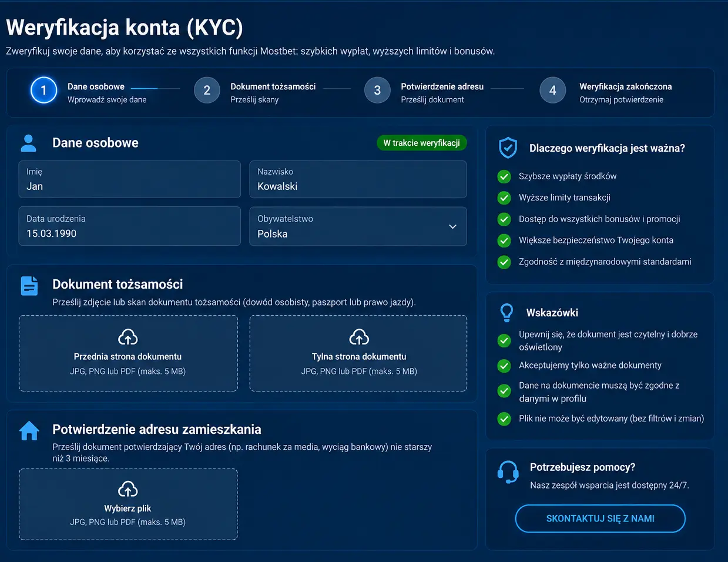Click the shield checkmark icon in sidebar
The height and width of the screenshot is (562, 728).
(x=508, y=148)
